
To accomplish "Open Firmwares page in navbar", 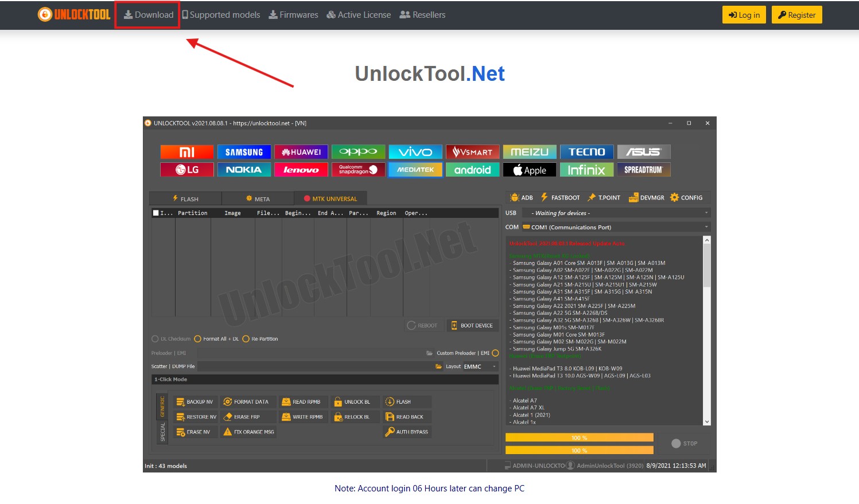I will [x=293, y=15].
